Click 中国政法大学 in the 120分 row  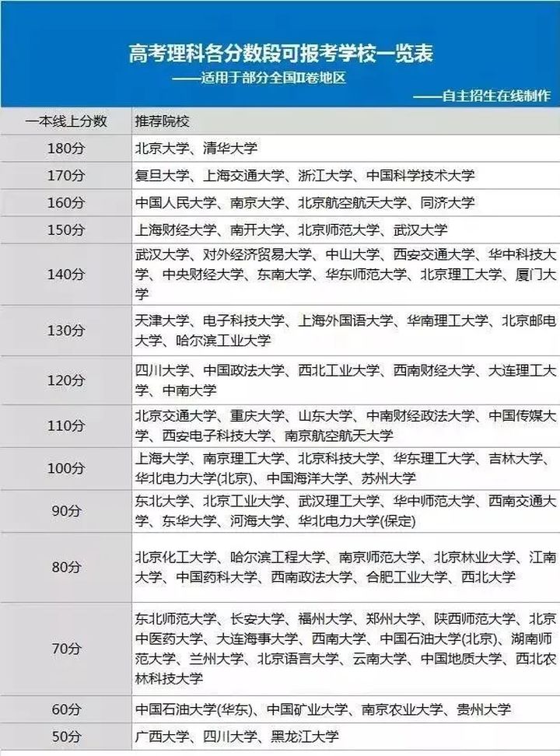tap(243, 370)
